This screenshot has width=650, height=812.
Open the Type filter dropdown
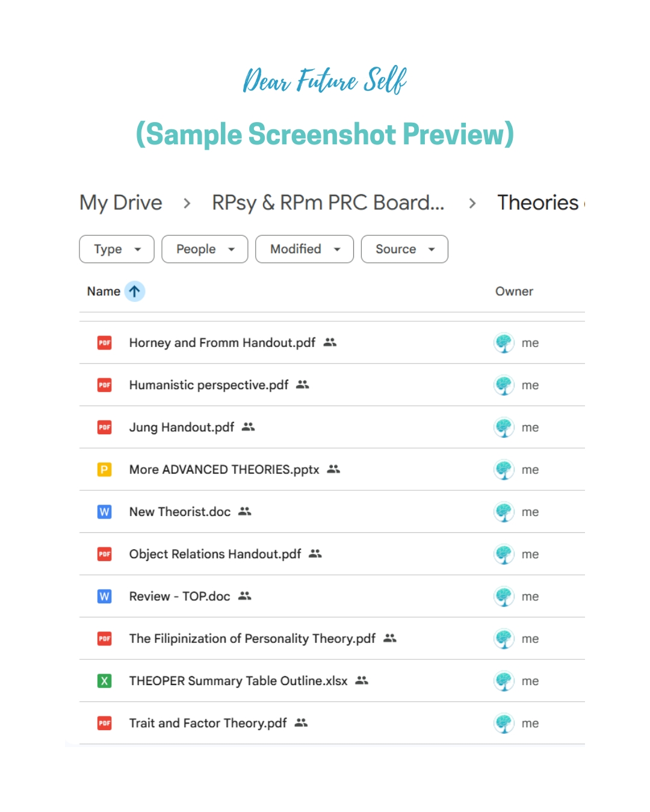(117, 249)
